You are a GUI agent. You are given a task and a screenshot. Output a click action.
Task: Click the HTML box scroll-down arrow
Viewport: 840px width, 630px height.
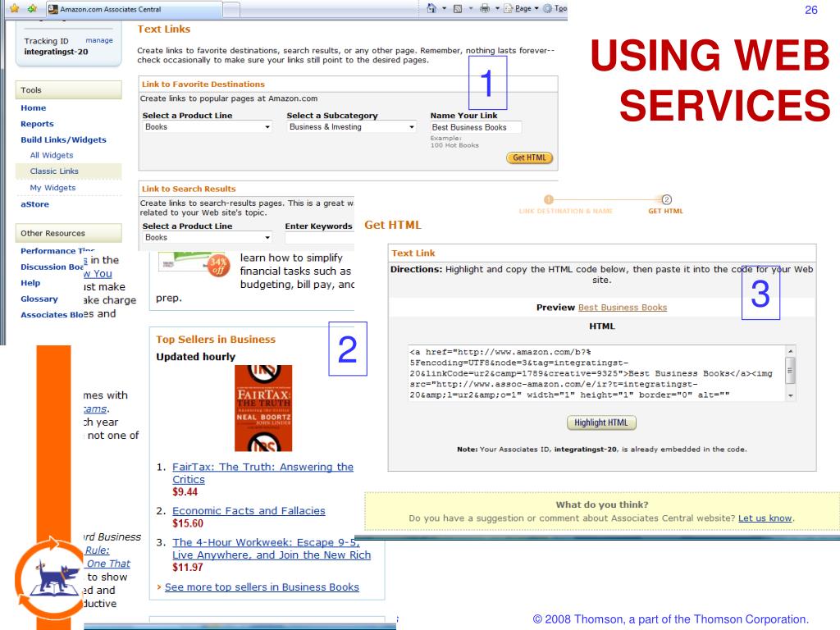(x=791, y=396)
